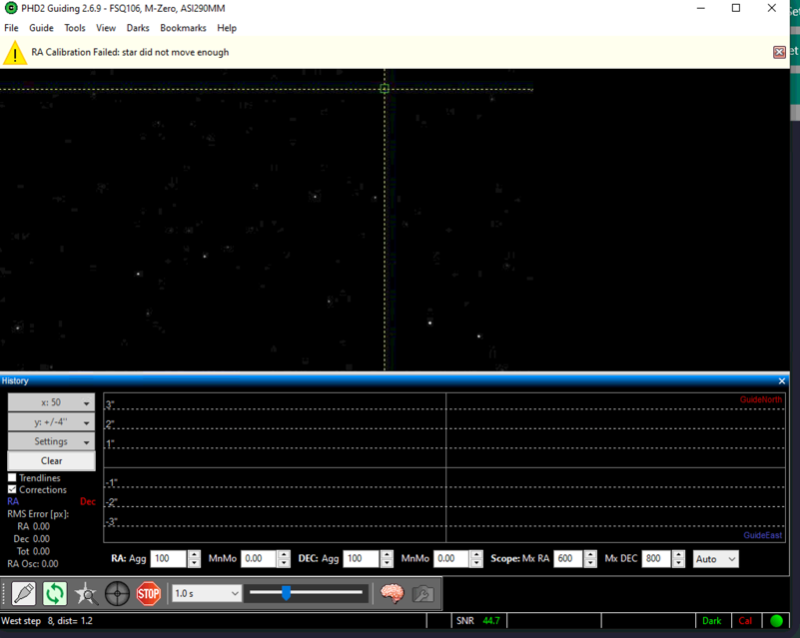
Task: Open the y: +/-4" range dropdown
Action: (x=51, y=422)
